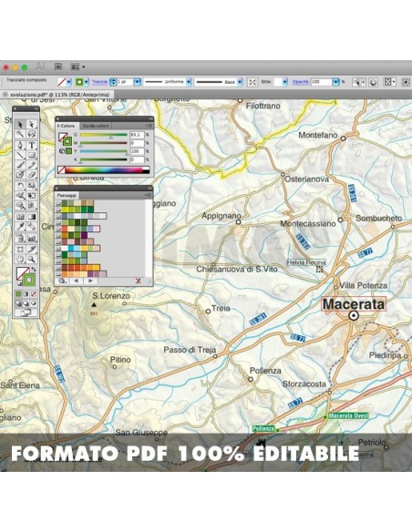Viewport: 412px width, 532px height.
Task: Select the Type tool
Action: (x=32, y=145)
